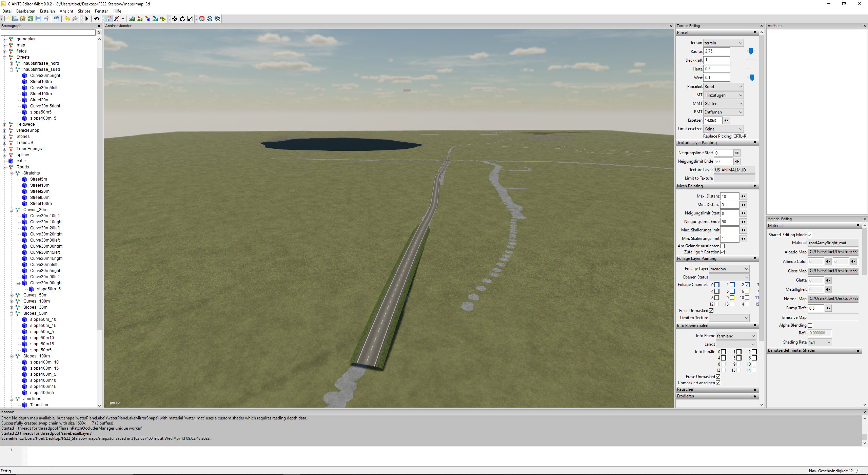
Task: Select slope50m_5 under Curve30m90right
Action: (x=48, y=289)
